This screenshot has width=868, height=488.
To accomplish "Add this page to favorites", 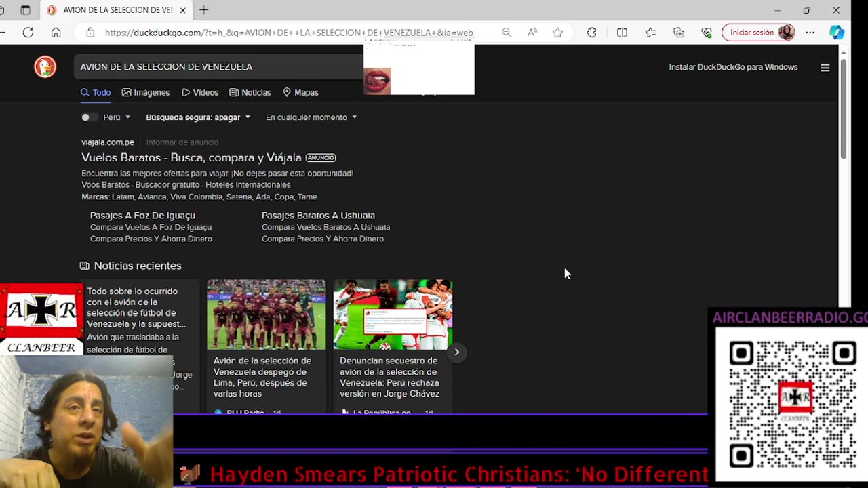I will coord(557,33).
